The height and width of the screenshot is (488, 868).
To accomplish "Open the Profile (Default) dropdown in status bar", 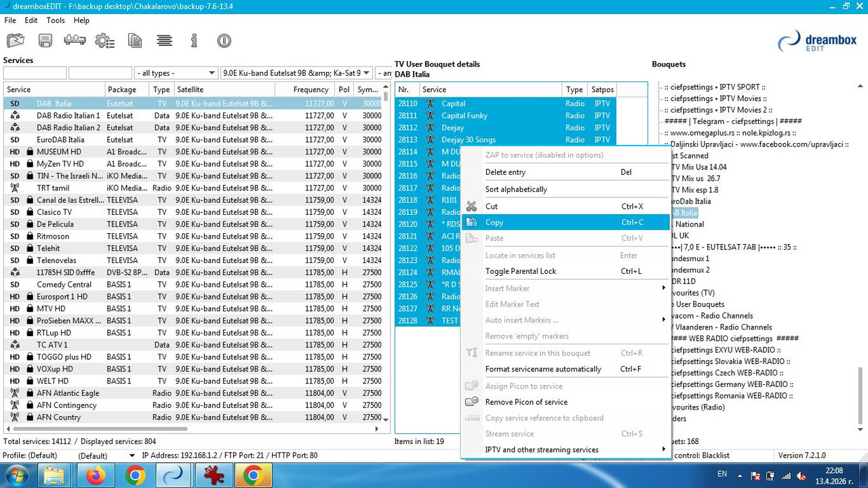I will point(106,455).
